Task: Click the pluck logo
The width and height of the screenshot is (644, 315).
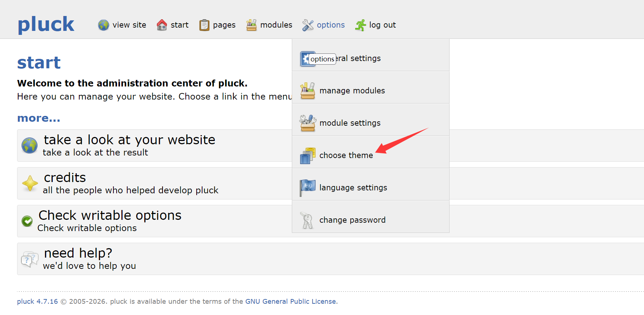Action: pyautogui.click(x=46, y=24)
